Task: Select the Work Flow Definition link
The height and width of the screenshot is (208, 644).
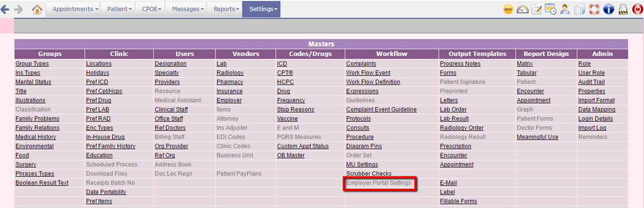Action: pyautogui.click(x=373, y=82)
